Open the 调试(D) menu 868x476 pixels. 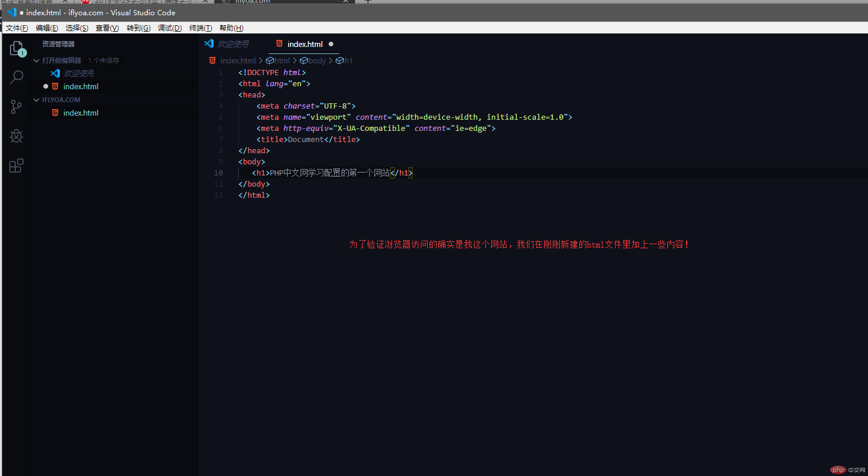[170, 28]
